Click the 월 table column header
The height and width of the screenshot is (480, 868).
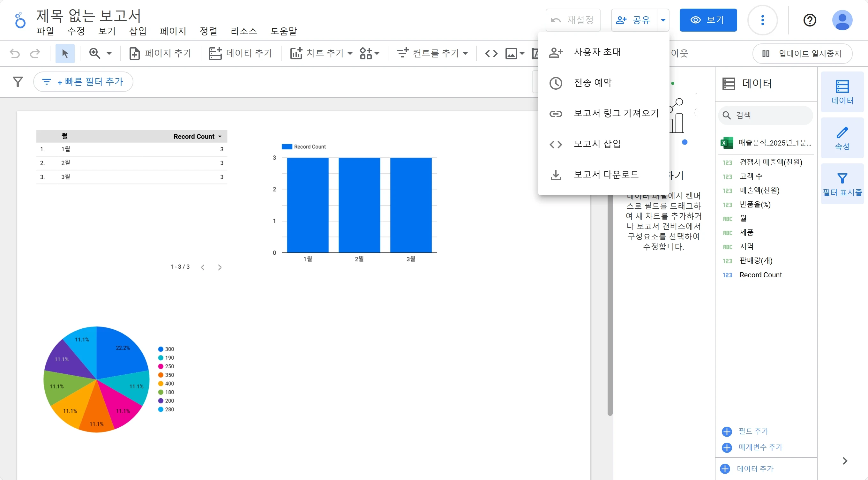pyautogui.click(x=65, y=136)
